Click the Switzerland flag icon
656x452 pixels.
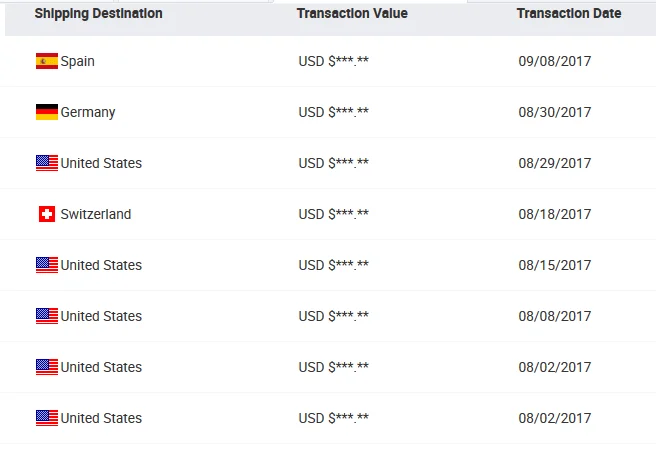point(46,214)
